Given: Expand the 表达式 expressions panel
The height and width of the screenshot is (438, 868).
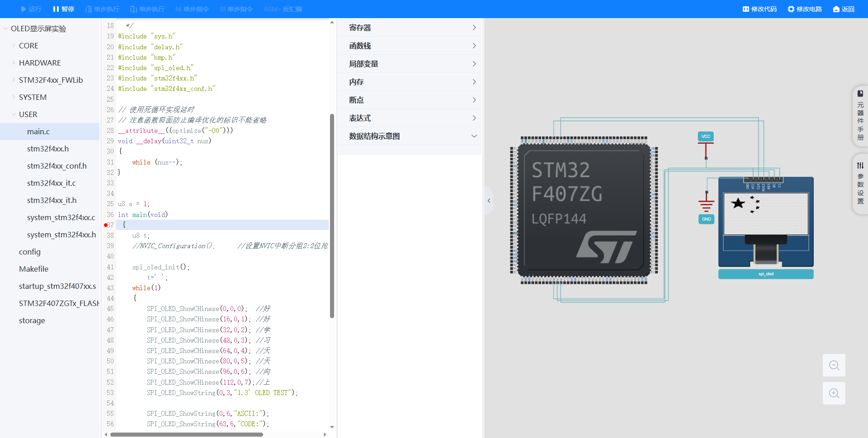Looking at the screenshot, I should point(410,118).
